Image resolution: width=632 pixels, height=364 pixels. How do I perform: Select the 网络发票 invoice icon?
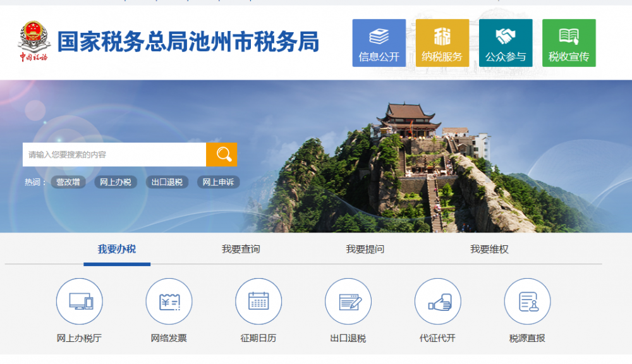pos(168,302)
